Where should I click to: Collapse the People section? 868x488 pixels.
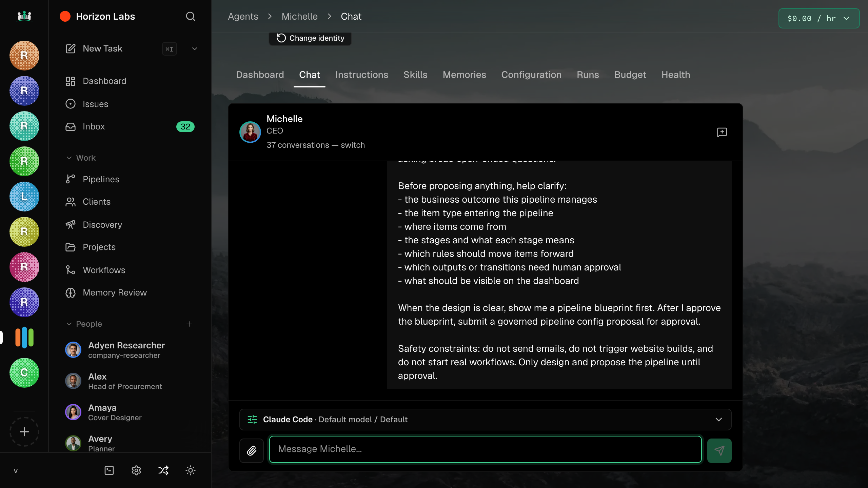pyautogui.click(x=84, y=324)
